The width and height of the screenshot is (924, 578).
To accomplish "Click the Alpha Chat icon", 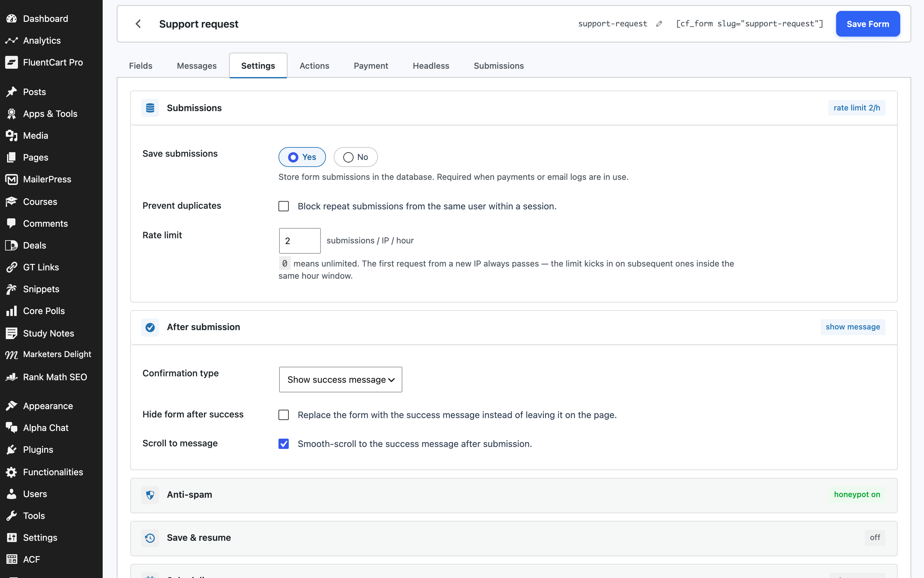I will point(12,427).
